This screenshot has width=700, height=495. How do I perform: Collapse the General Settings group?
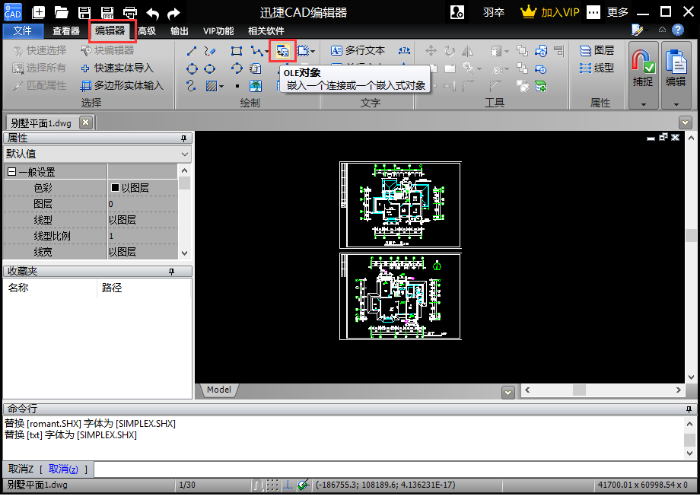[12, 172]
